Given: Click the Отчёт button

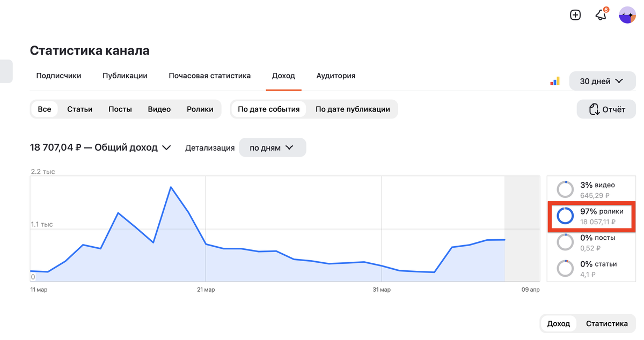Looking at the screenshot, I should 606,109.
